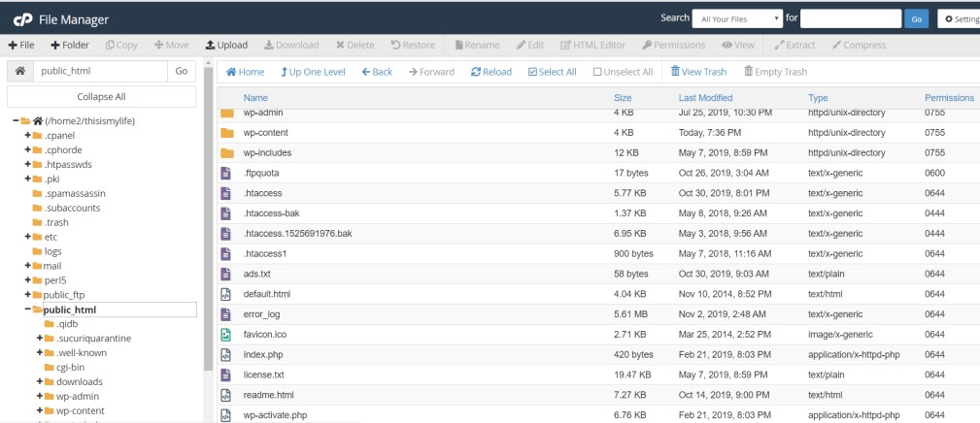Click the wp-activate.php file icon
Viewport: 980px width, 423px height.
pos(225,415)
